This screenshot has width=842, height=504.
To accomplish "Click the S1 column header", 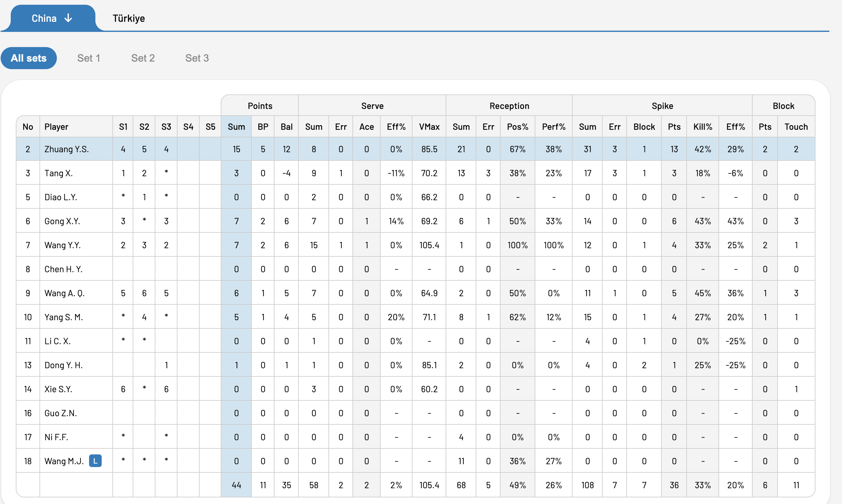I will [x=123, y=127].
